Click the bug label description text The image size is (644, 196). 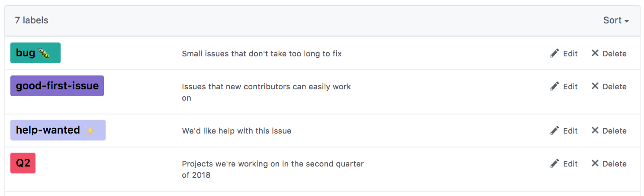[x=261, y=54]
